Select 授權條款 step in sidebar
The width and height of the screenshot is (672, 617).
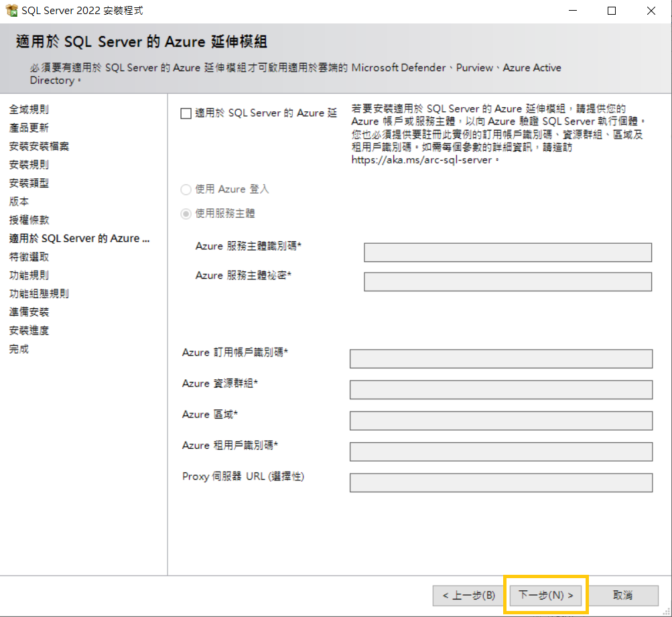tap(29, 220)
